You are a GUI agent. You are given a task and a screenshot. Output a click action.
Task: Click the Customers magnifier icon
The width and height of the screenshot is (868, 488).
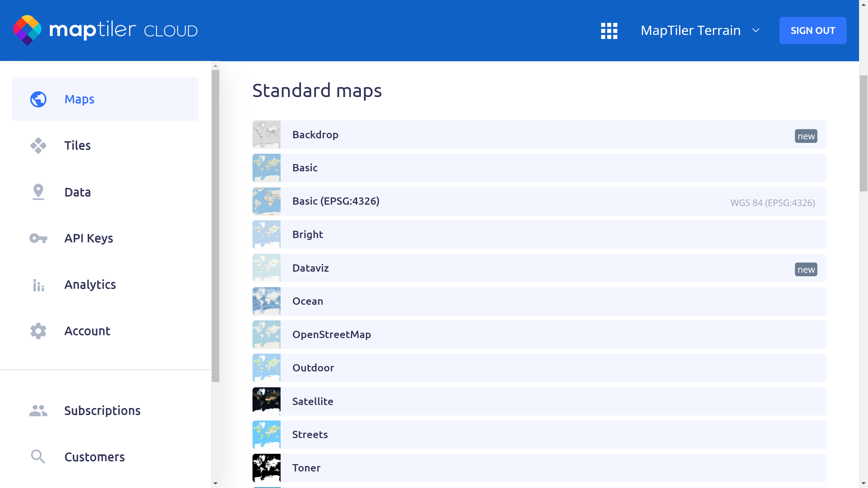38,457
